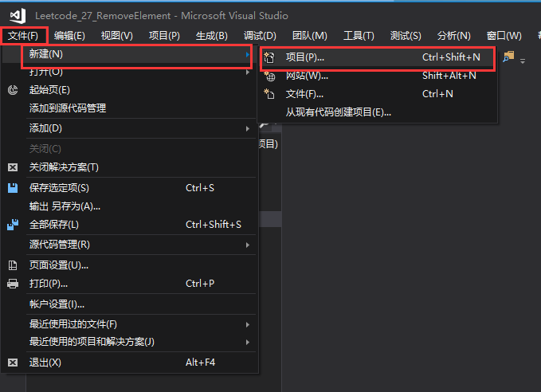This screenshot has width=541, height=392.
Task: Open the 测试(S) menu
Action: coord(406,36)
